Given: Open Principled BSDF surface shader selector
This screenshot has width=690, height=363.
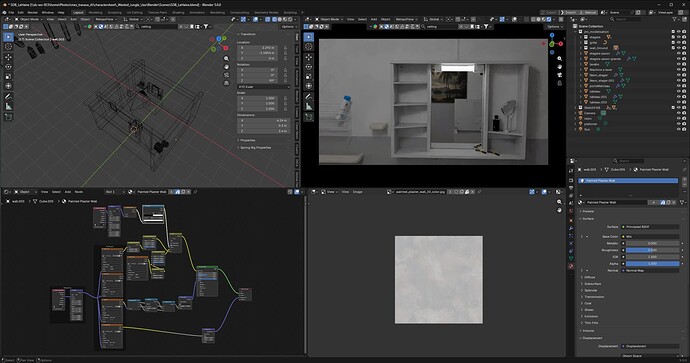Looking at the screenshot, I should [x=650, y=227].
